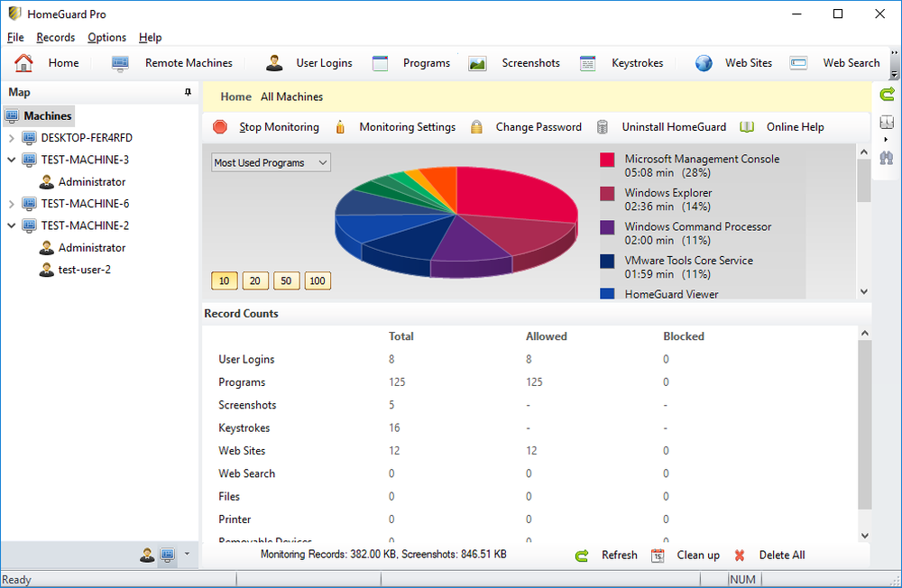902x588 pixels.
Task: Click the Home house icon in toolbar
Action: pos(23,63)
